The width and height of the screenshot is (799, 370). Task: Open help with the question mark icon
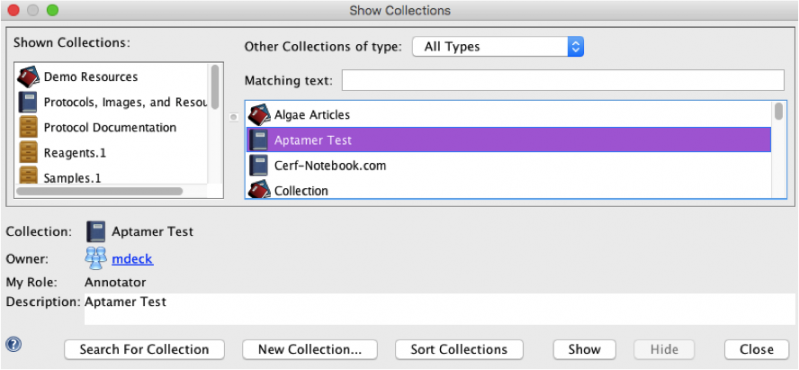tap(13, 345)
